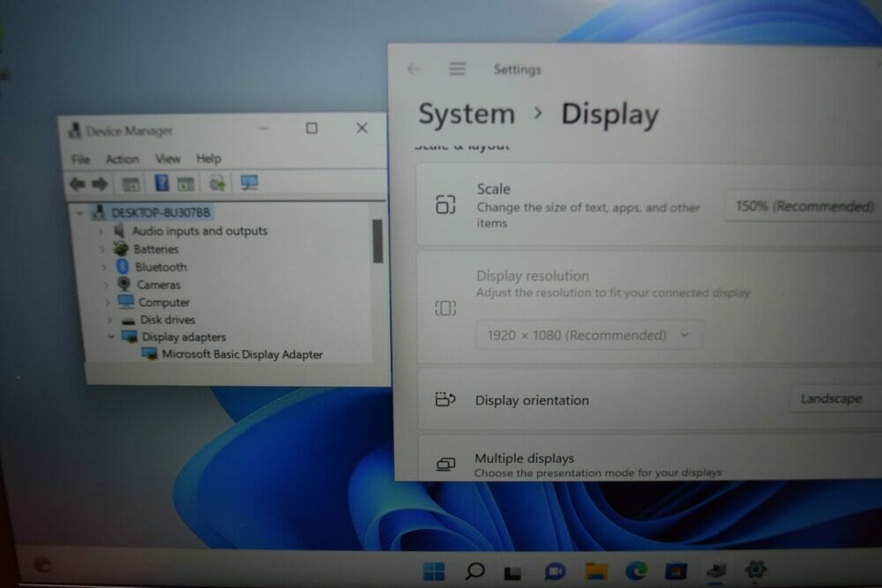882x588 pixels.
Task: Select Microsoft Basic Display Adapter
Action: click(242, 354)
